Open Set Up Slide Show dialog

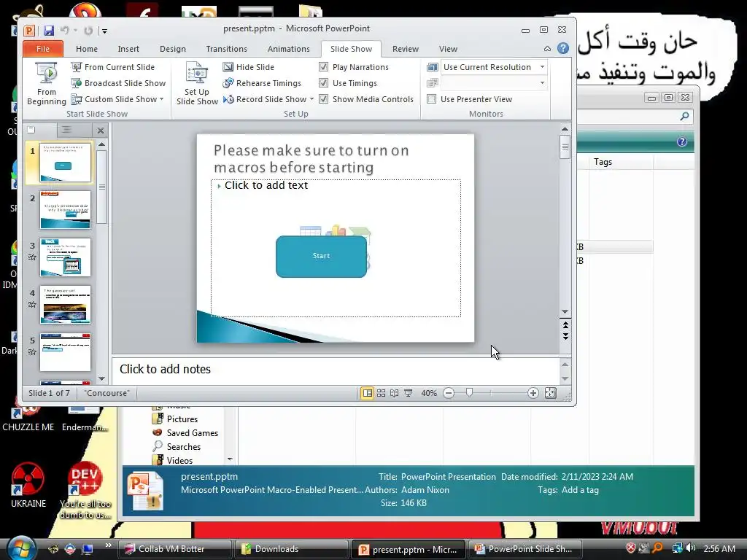coord(197,83)
